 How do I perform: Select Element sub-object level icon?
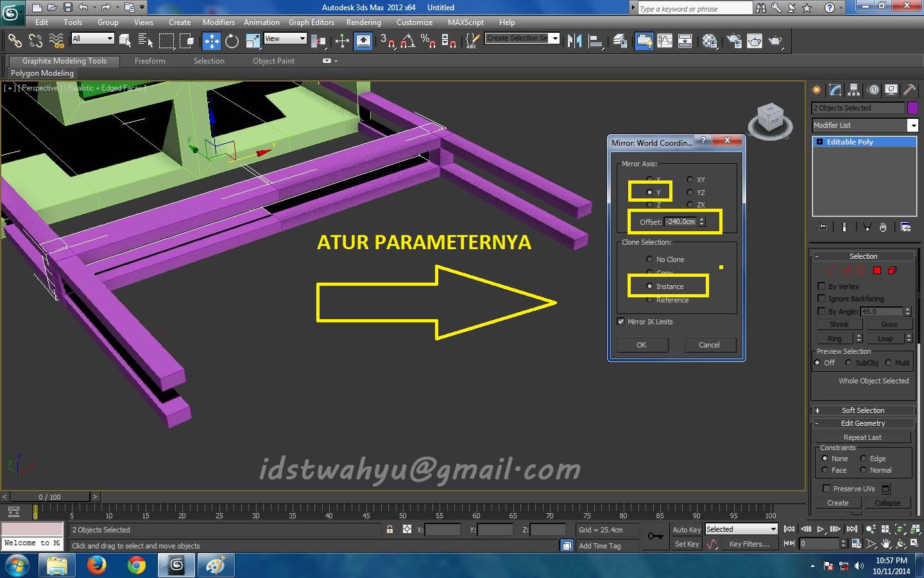click(892, 270)
